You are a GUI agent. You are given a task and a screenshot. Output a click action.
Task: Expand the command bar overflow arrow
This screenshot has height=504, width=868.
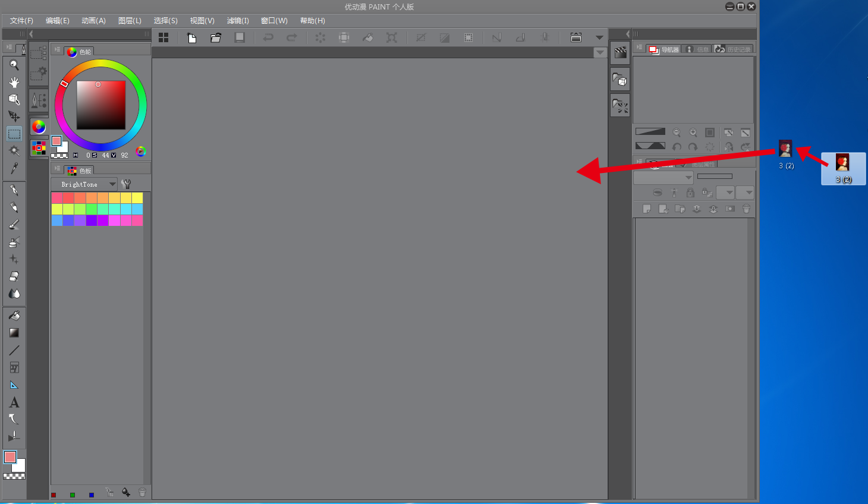[599, 37]
